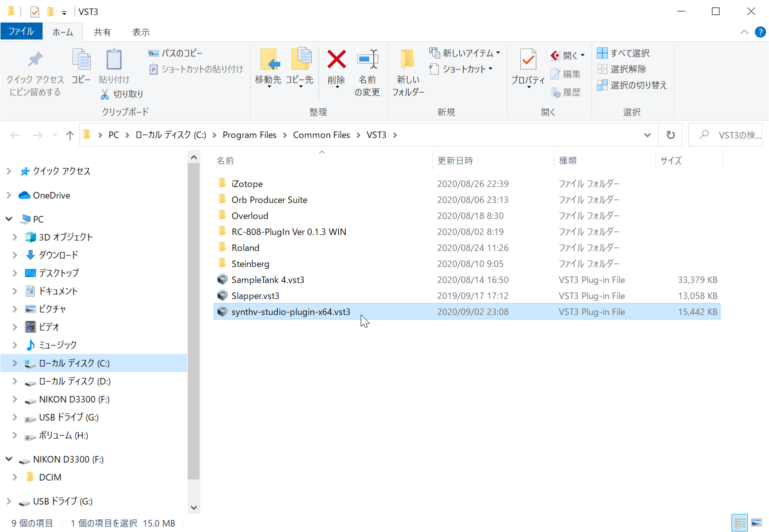769x532 pixels.
Task: Collapse the PC tree node
Action: (9, 219)
